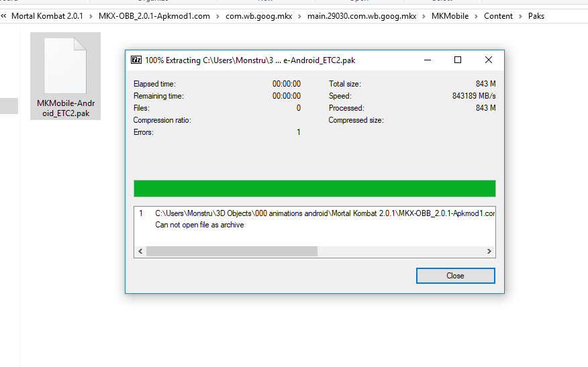Expand hidden breadcrumb path with double chevron
The width and height of the screenshot is (588, 367).
(4, 16)
